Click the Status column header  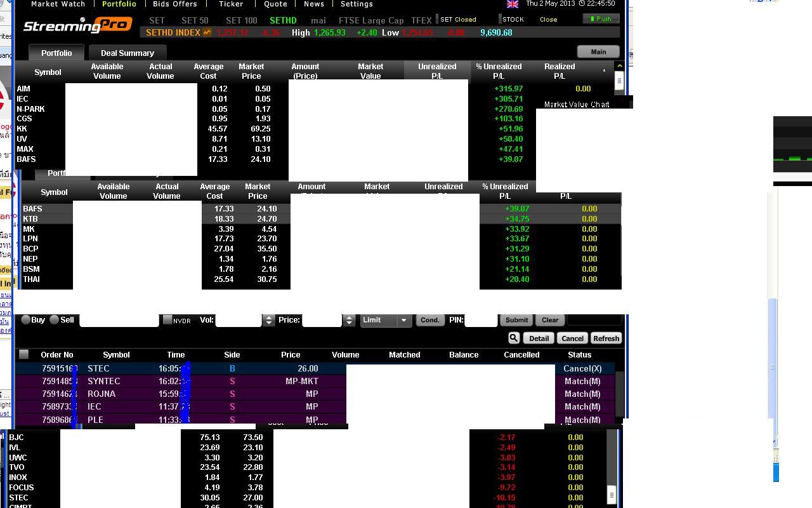pyautogui.click(x=579, y=355)
